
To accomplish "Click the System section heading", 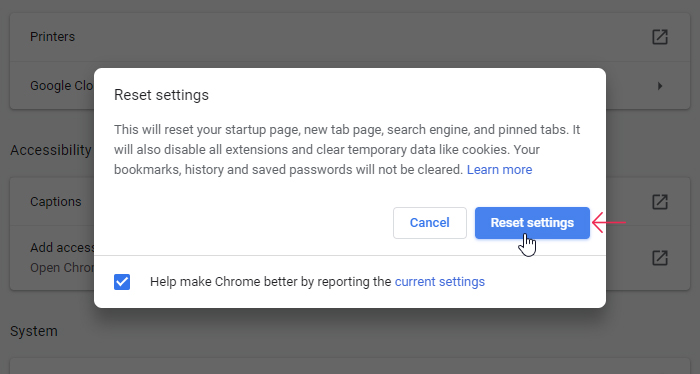I will click(34, 331).
